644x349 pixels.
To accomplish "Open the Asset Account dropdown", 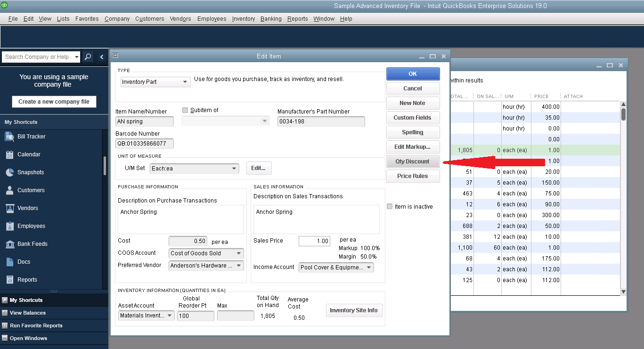I will 147,316.
